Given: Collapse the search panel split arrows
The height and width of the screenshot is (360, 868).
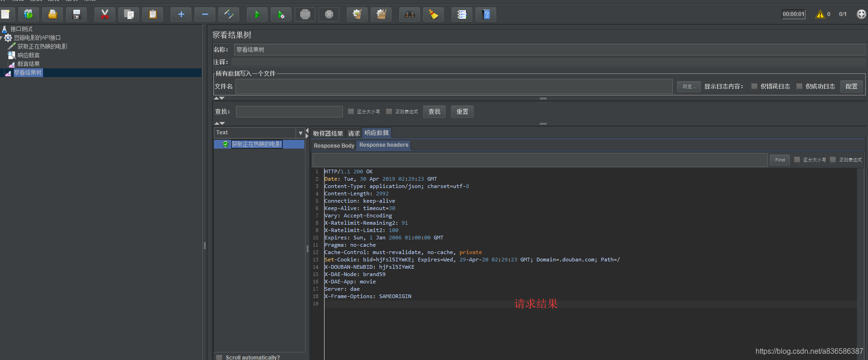Looking at the screenshot, I should 219,123.
